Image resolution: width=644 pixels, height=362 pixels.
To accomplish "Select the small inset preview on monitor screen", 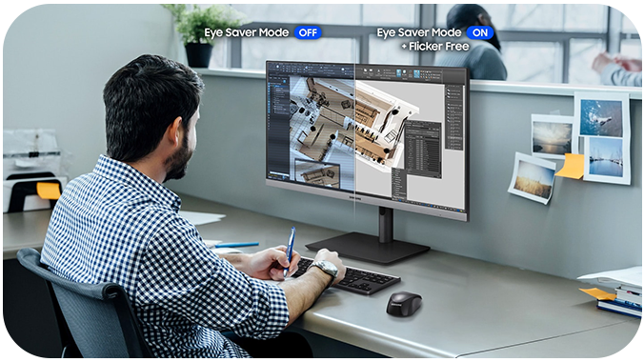I will coord(317,174).
